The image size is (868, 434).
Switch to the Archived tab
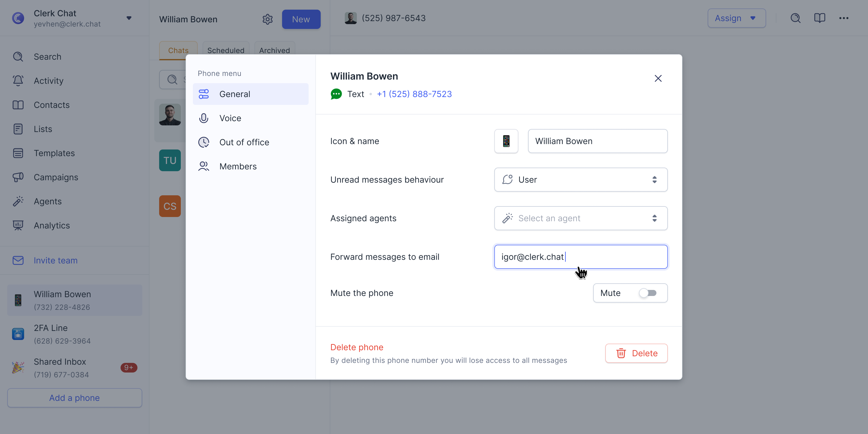(x=275, y=51)
